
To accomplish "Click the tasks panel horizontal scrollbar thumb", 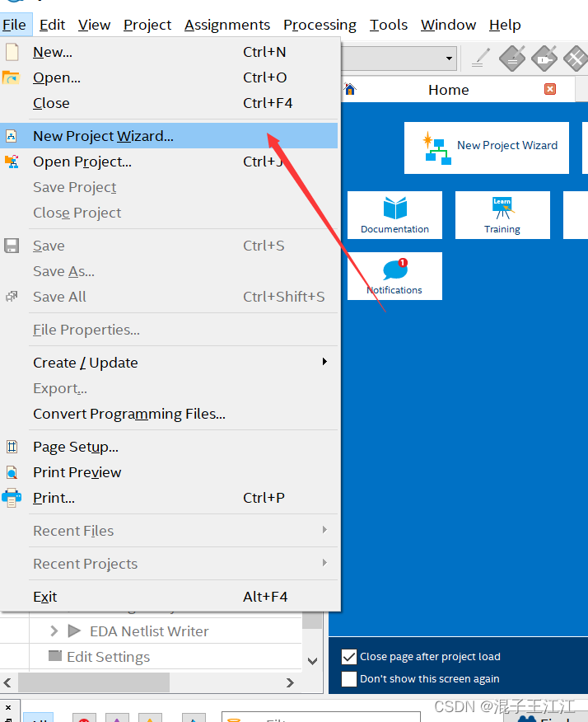I will click(94, 682).
